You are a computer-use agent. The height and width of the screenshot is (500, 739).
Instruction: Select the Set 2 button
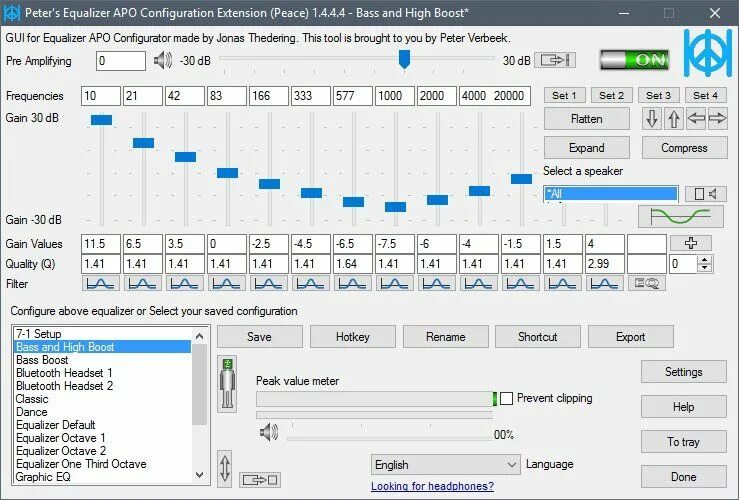(x=611, y=95)
